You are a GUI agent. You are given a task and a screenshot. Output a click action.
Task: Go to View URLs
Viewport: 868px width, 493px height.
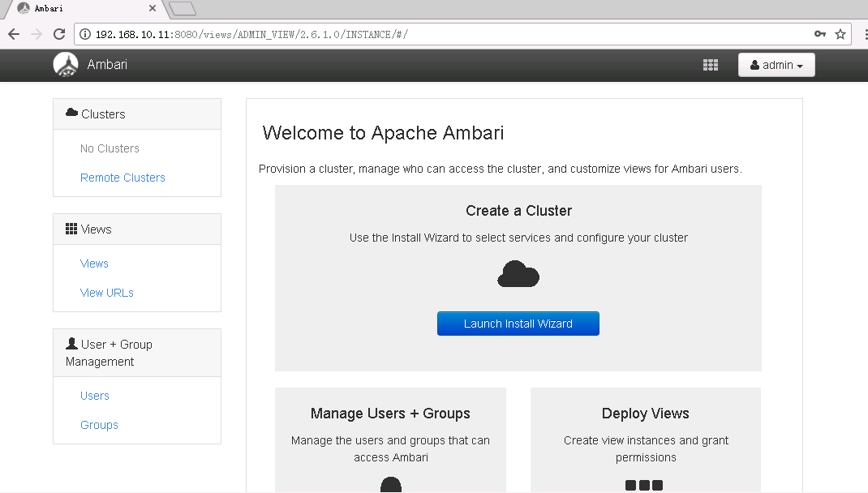(x=107, y=293)
